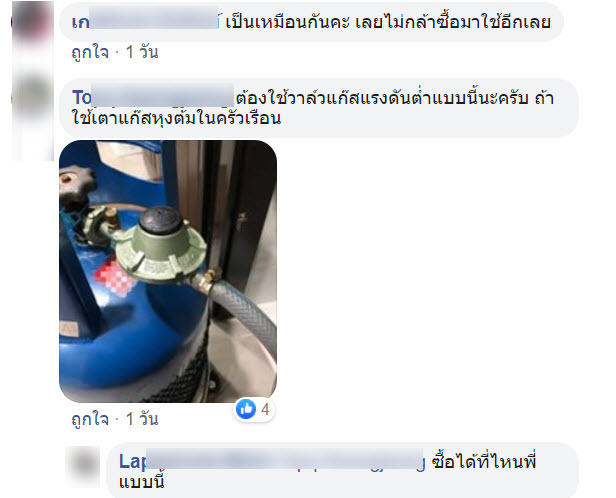
Task: Click the reply text ซื้อได้ที่ไหนพี่ แบบนี้
Action: [328, 471]
